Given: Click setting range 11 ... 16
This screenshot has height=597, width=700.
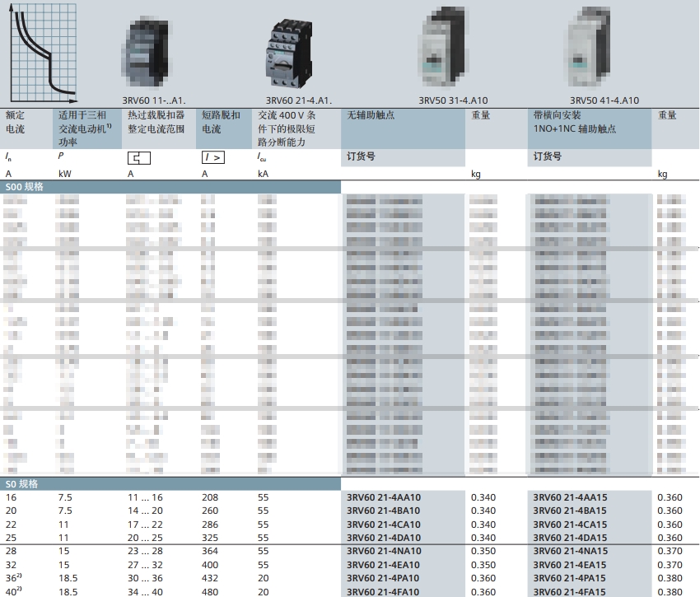Looking at the screenshot, I should coord(145,497).
